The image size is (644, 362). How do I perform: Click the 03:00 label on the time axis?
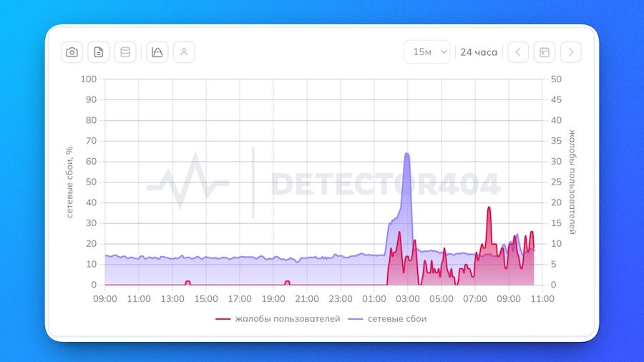[x=408, y=299]
